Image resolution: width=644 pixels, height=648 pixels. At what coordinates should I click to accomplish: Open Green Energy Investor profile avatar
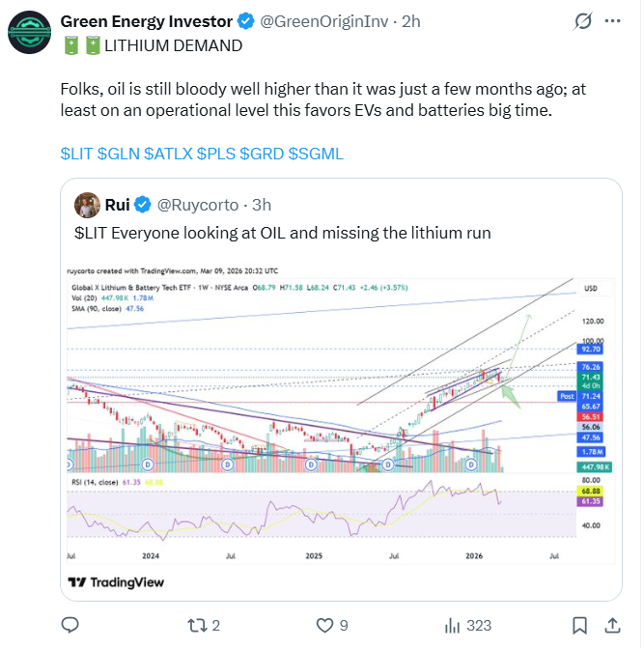click(31, 32)
